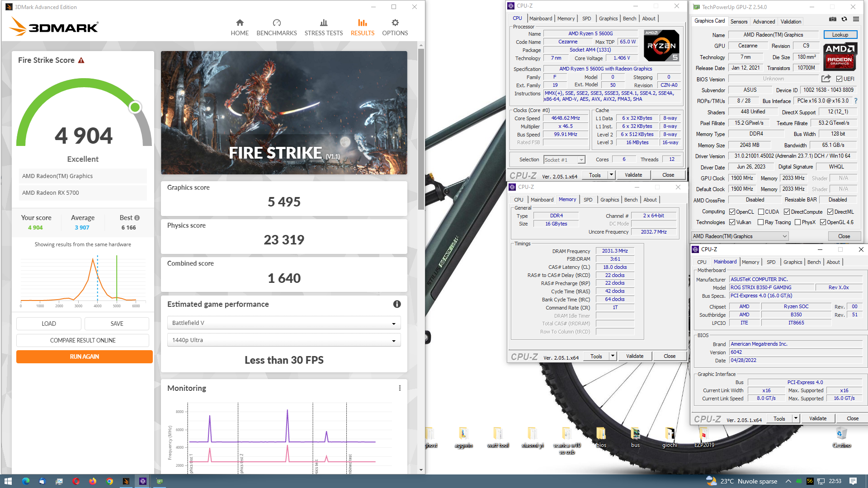Image resolution: width=868 pixels, height=488 pixels.
Task: Open the GPU-Z hamburger menu
Action: [x=856, y=19]
